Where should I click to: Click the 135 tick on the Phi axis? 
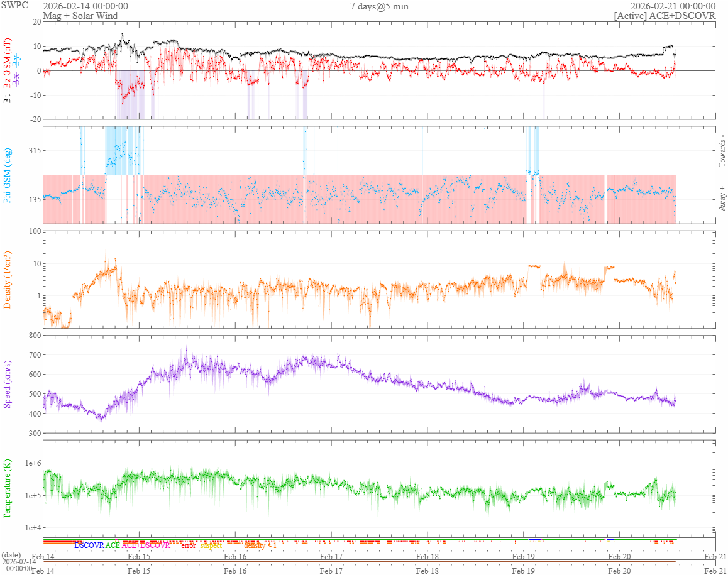(35, 200)
